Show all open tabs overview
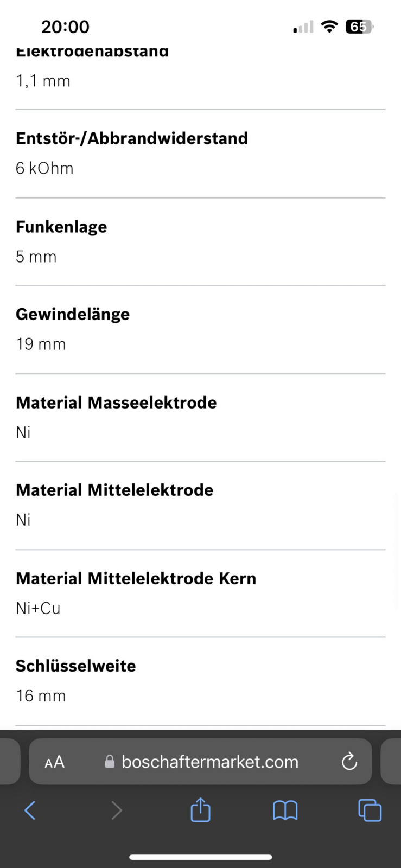The width and height of the screenshot is (401, 868). 370,810
